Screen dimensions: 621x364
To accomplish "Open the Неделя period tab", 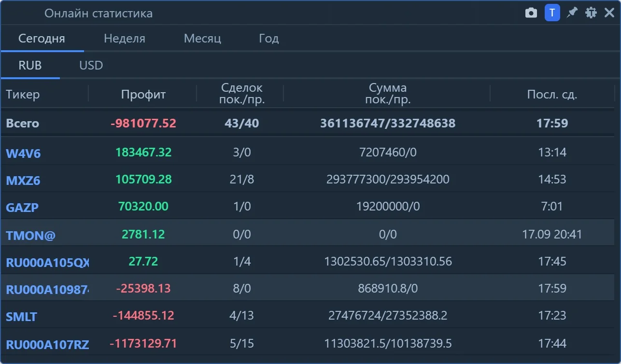I will (125, 39).
